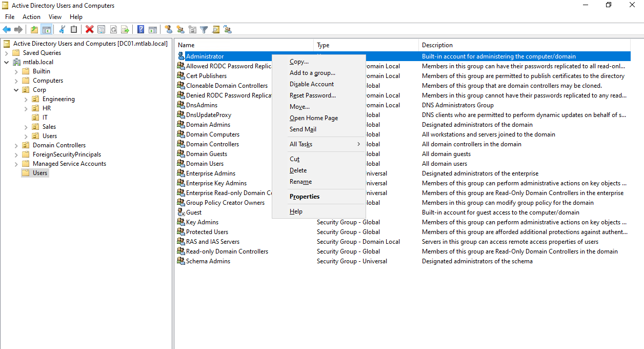Screen dimensions: 644x349
Task: Toggle the Show/Hide Action Pane toolbar icon
Action: tap(152, 30)
